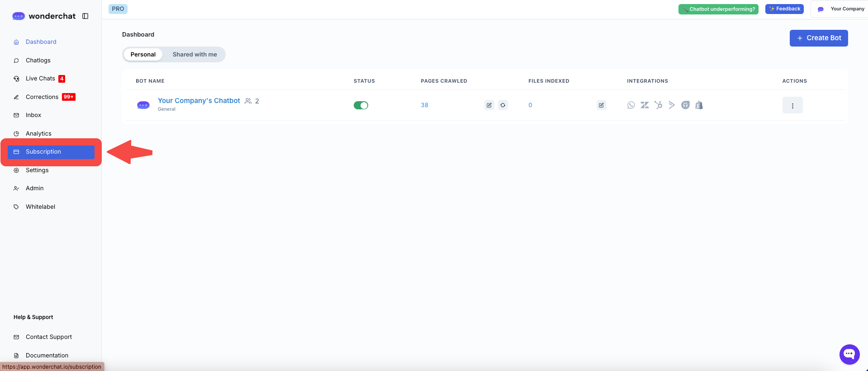Open Subscription in the sidebar
868x371 pixels.
click(x=43, y=152)
